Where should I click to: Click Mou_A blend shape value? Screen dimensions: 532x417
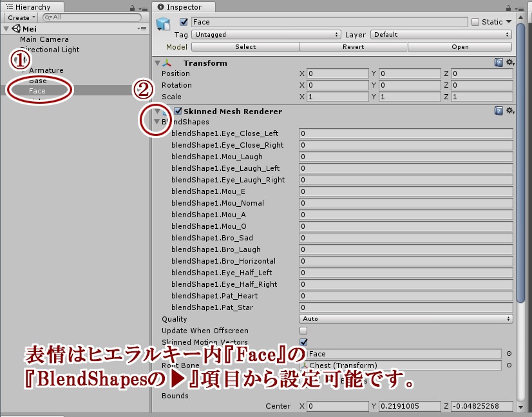[x=406, y=215]
